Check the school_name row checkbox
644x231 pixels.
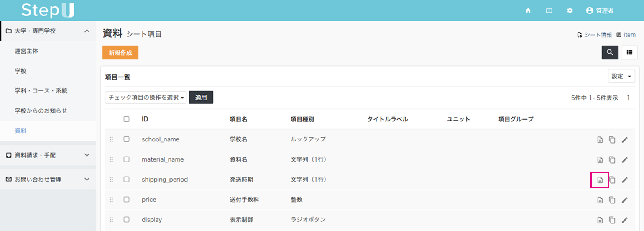point(126,139)
